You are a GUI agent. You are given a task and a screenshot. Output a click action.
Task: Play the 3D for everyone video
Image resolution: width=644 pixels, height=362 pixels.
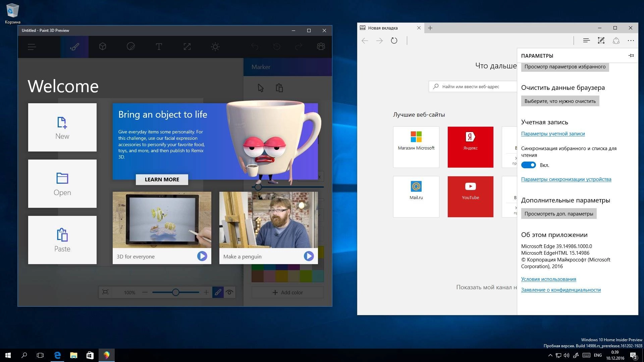point(202,256)
